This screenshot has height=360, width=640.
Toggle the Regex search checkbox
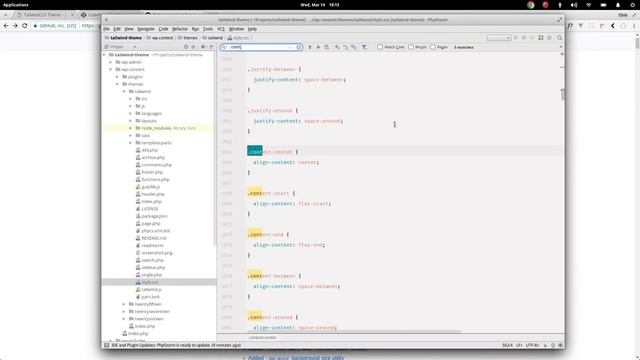pos(433,47)
